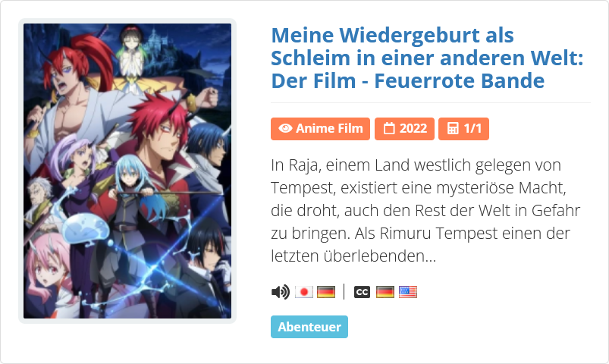The width and height of the screenshot is (609, 364).
Task: Click the calculator icon beside 1/1
Action: click(453, 129)
